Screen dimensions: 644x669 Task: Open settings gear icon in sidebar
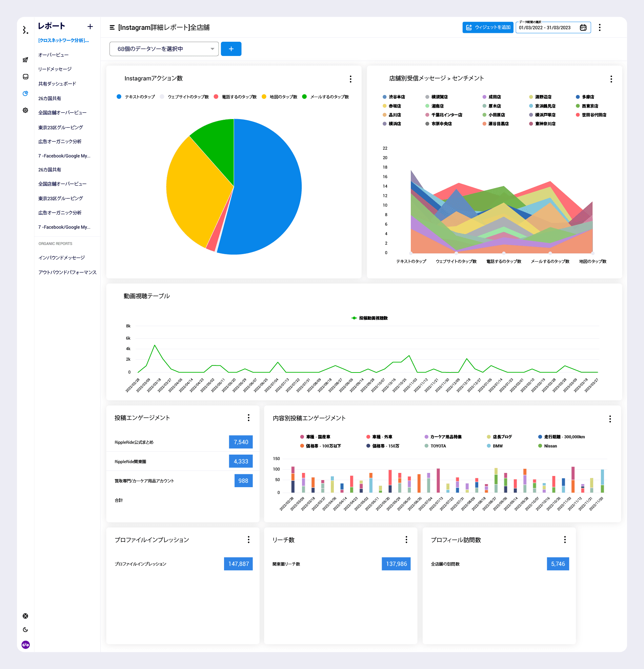(x=25, y=110)
